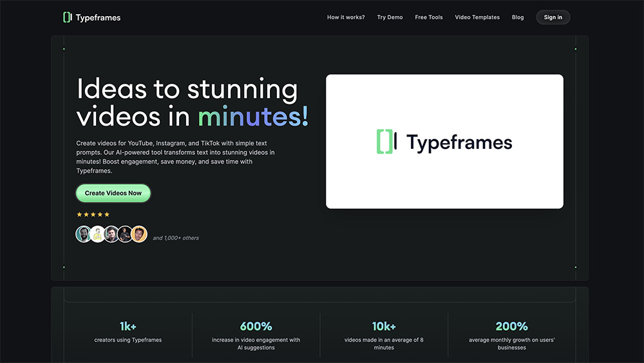Click 'and 1,000+ others' text

[176, 238]
